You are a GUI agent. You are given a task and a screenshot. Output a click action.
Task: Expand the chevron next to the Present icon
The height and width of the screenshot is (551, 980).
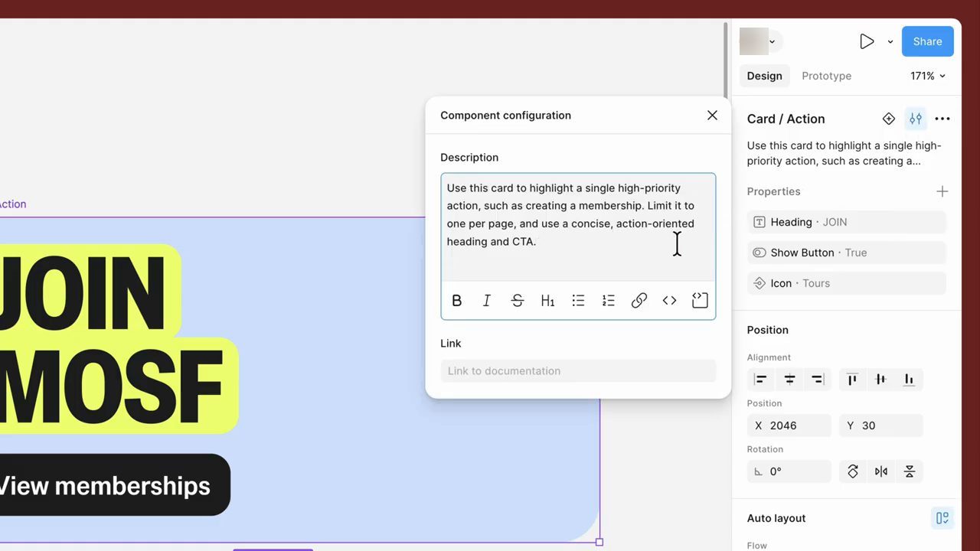tap(890, 41)
